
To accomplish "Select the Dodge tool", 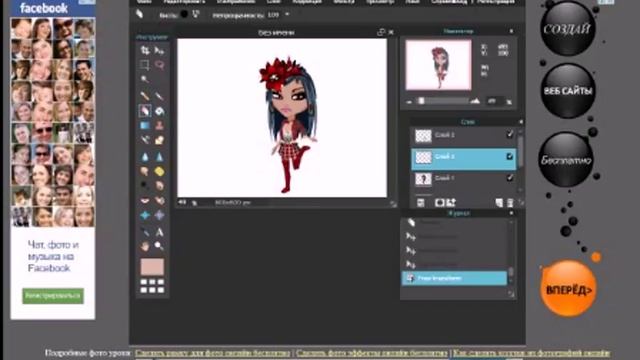I will (x=144, y=186).
